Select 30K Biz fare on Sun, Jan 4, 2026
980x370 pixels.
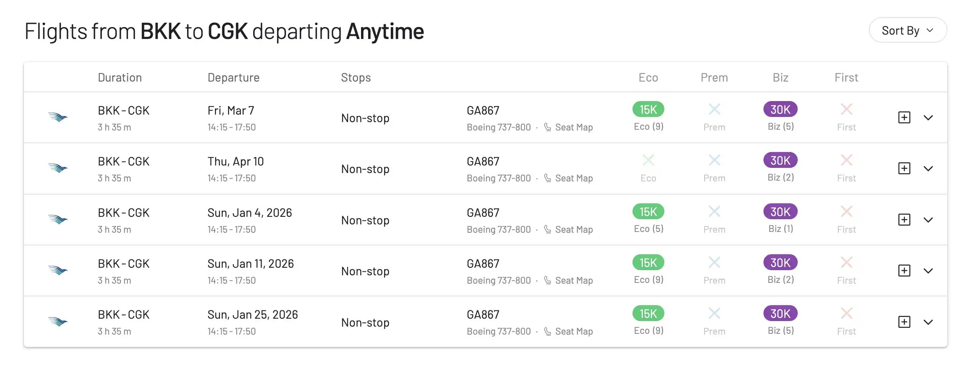coord(781,212)
